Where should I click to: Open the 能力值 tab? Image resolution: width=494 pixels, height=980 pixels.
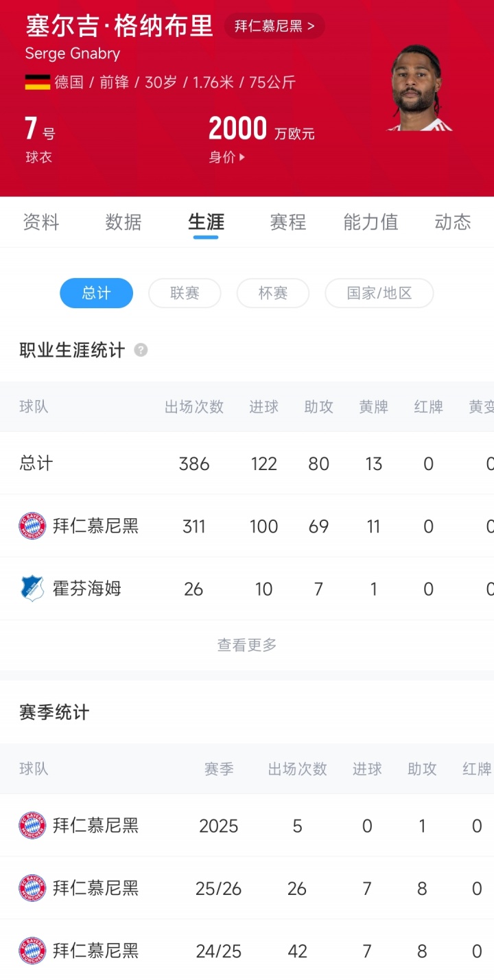pyautogui.click(x=370, y=222)
